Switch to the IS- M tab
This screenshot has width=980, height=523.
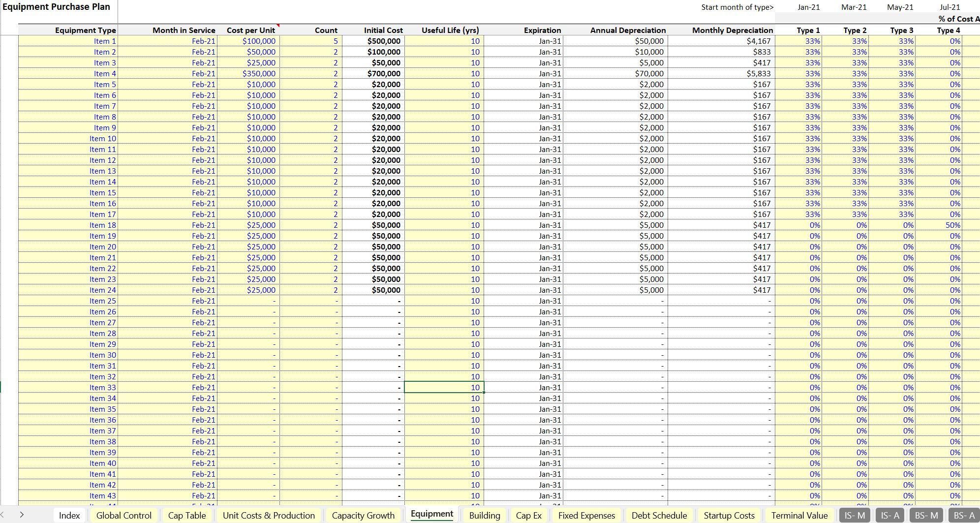855,515
